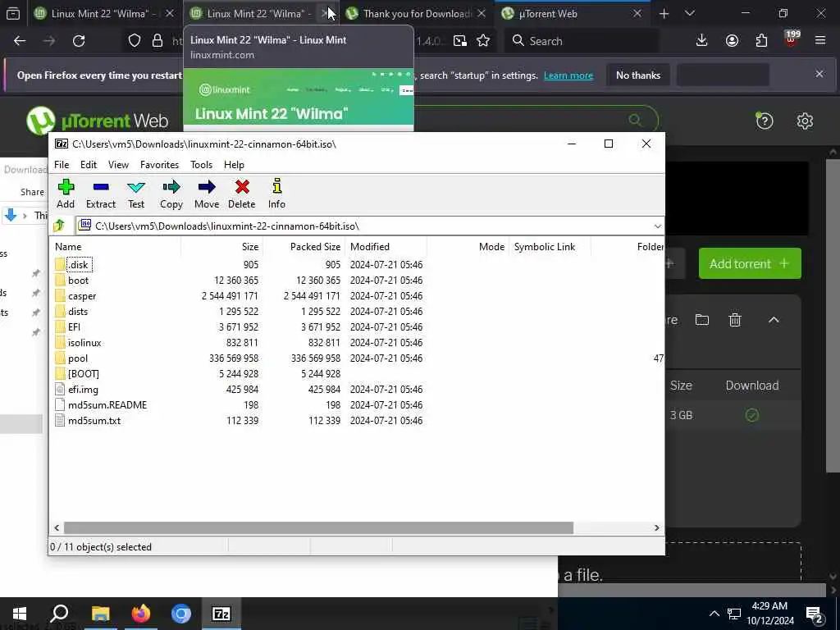Screen dimensions: 840x630
Task: Click the No thanks button
Action: coord(638,75)
